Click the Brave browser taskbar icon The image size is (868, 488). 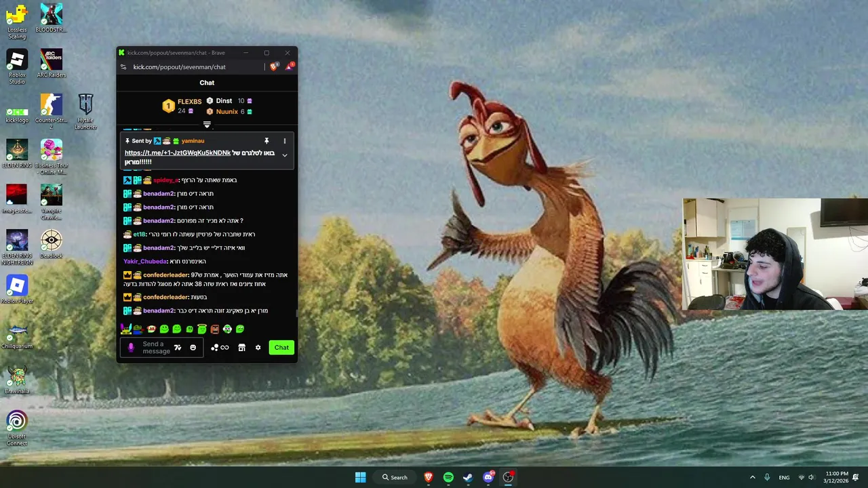coord(429,477)
